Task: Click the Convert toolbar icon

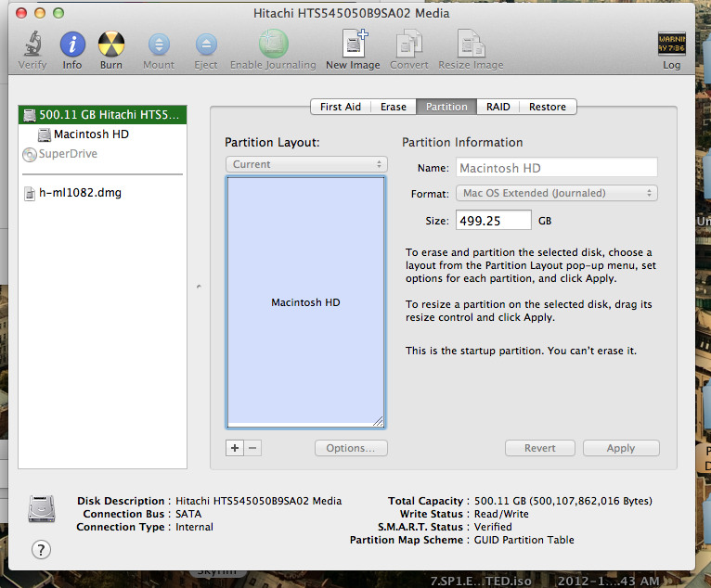Action: pyautogui.click(x=409, y=44)
